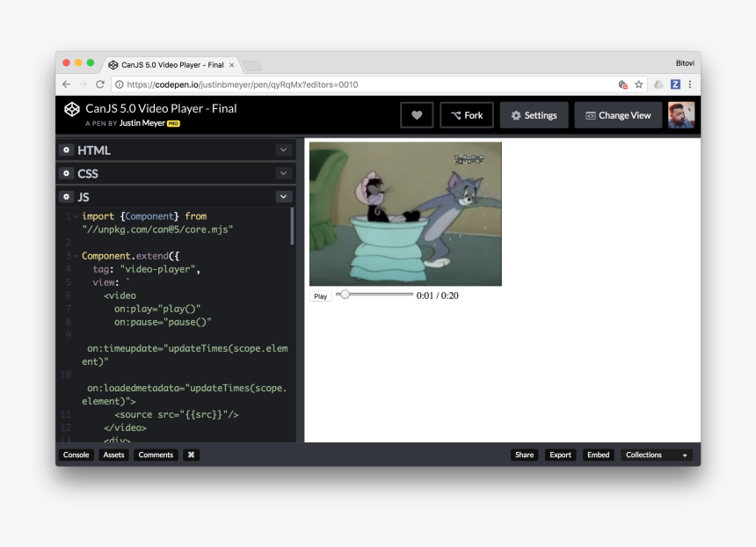756x547 pixels.
Task: Click the browser reload icon
Action: click(x=100, y=84)
